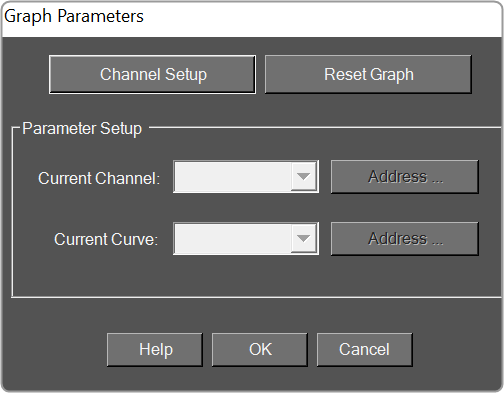Open the Channel Setup dialog
This screenshot has height=393, width=504.
(x=152, y=74)
